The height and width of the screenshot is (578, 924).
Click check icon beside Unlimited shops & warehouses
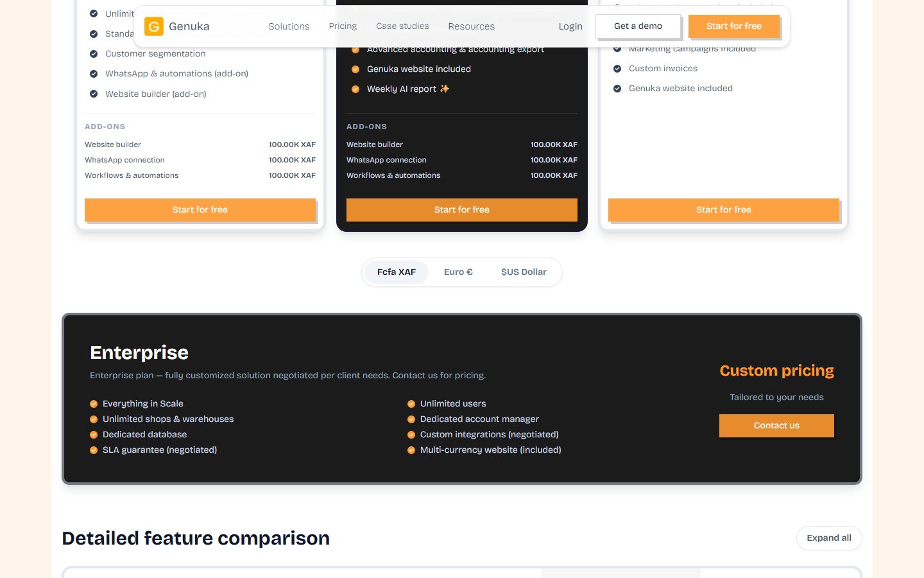tap(94, 419)
